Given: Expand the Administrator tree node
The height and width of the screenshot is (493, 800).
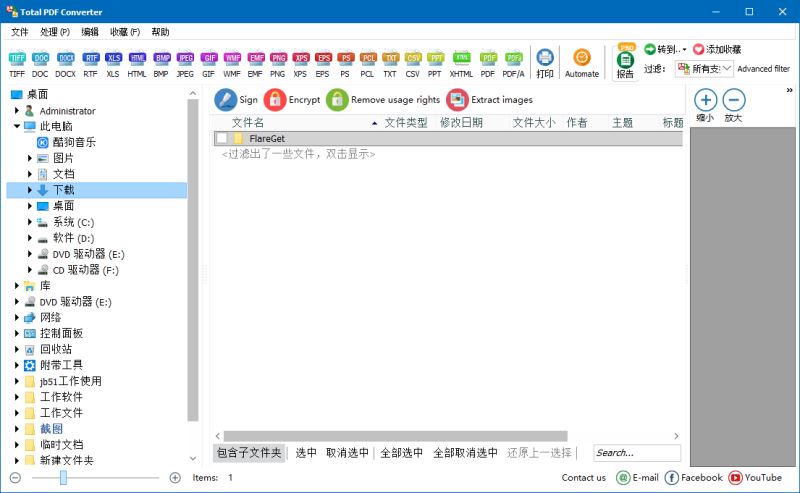Looking at the screenshot, I should tap(17, 110).
